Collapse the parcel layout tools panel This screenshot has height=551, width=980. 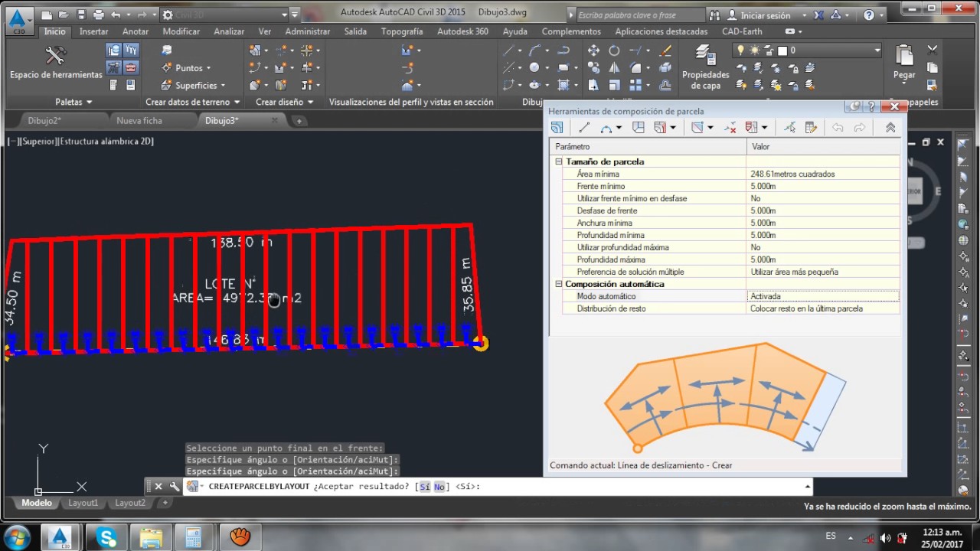(x=890, y=128)
